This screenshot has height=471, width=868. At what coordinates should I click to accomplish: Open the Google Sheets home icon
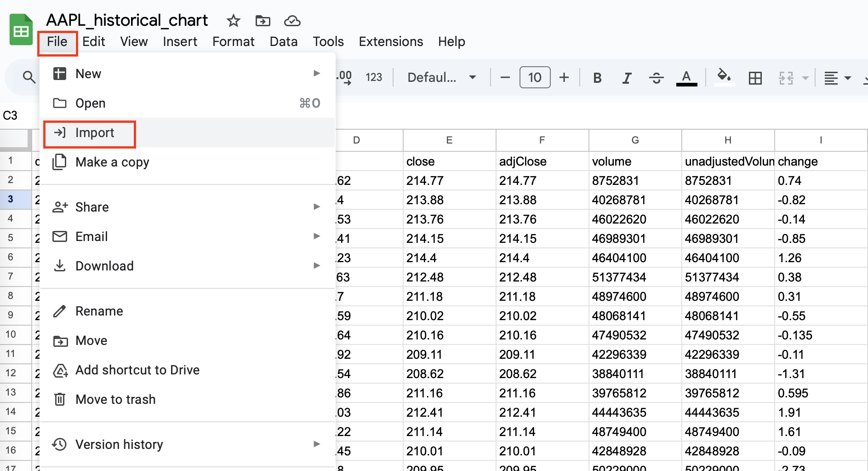point(21,30)
